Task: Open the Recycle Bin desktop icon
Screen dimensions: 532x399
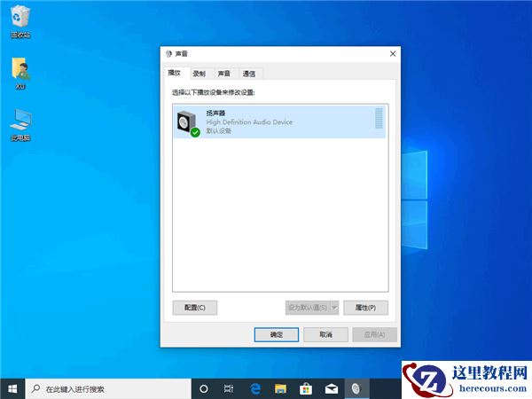Action: [x=20, y=21]
